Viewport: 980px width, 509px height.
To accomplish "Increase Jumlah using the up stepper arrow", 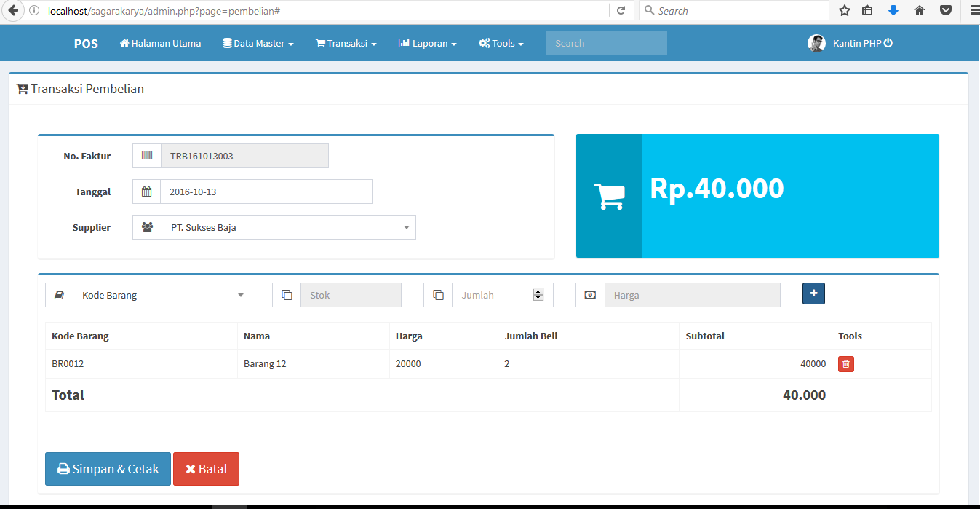I will coord(538,291).
